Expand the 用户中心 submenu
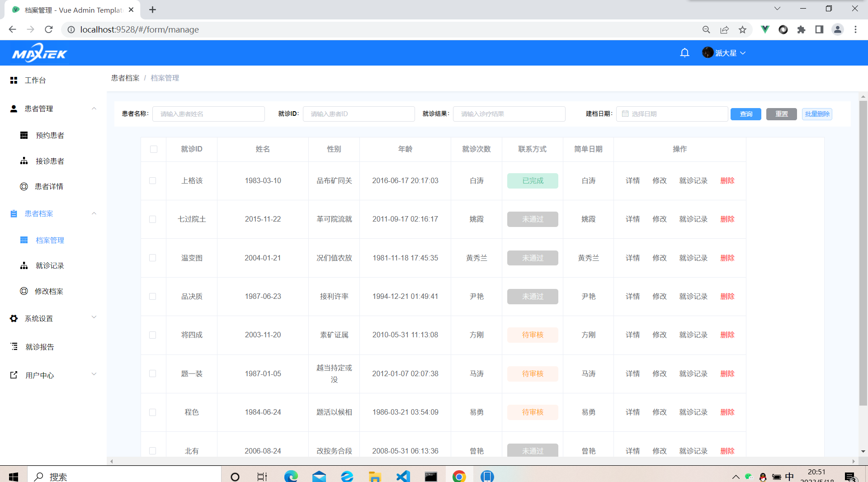 pyautogui.click(x=94, y=374)
